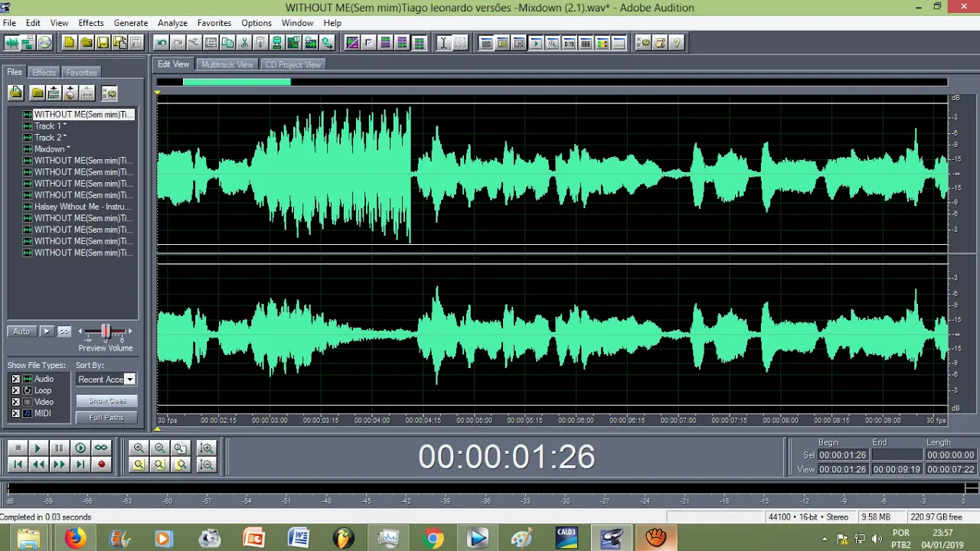
Task: Click the Open File folder toolbar icon
Action: (86, 43)
